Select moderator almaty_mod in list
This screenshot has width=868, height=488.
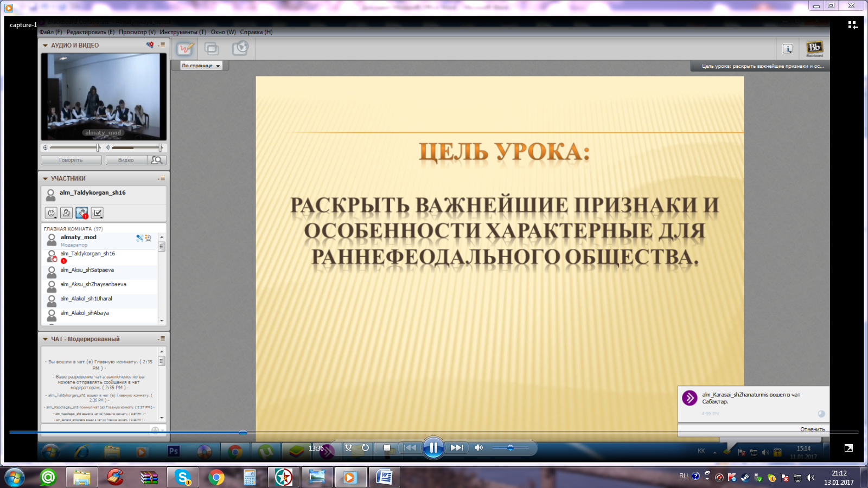(x=99, y=240)
